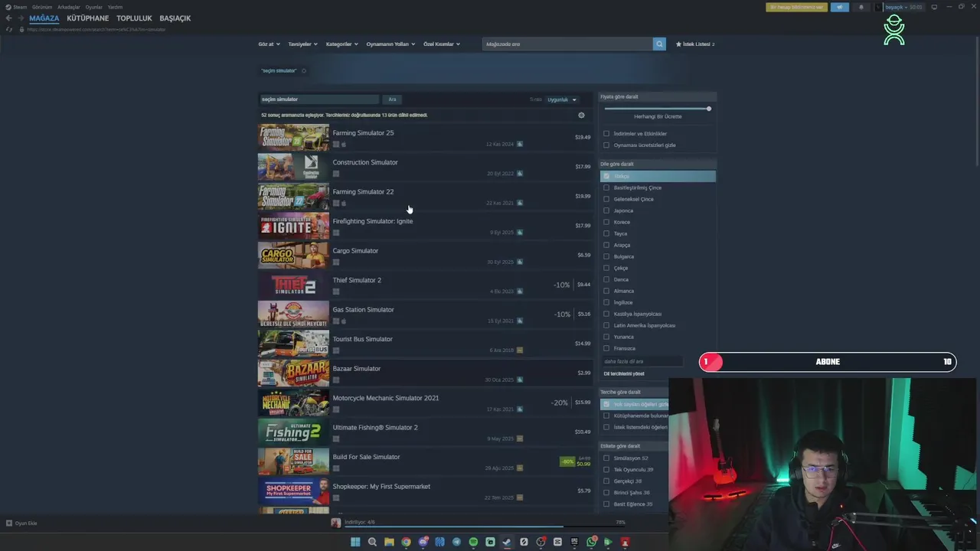
Task: Check the Fransızca language filter
Action: [x=606, y=348]
